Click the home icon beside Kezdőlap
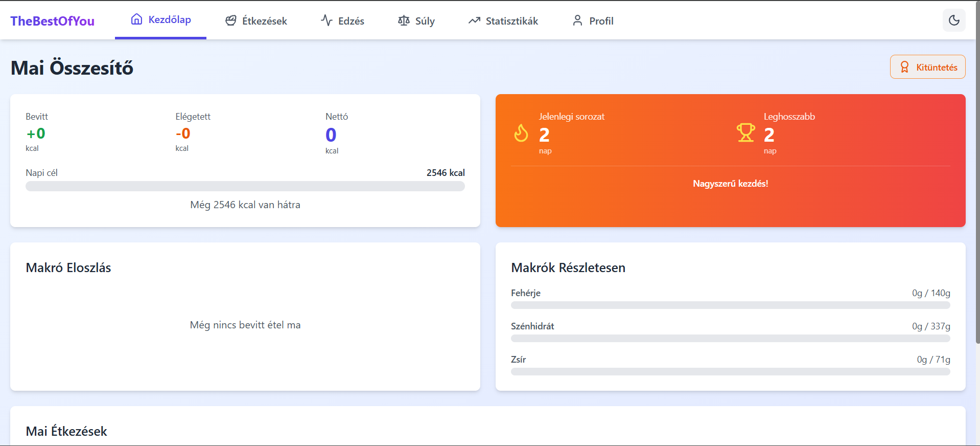 click(x=136, y=19)
